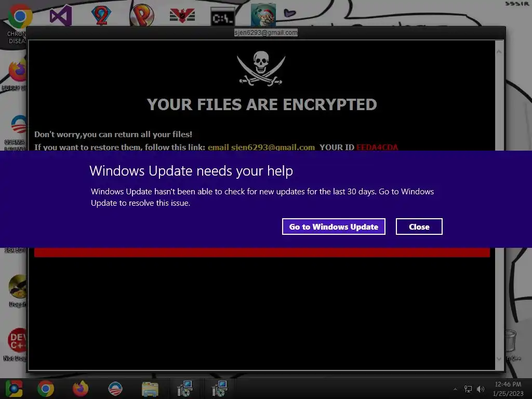Open Chrome from the desktop icon

(20, 16)
